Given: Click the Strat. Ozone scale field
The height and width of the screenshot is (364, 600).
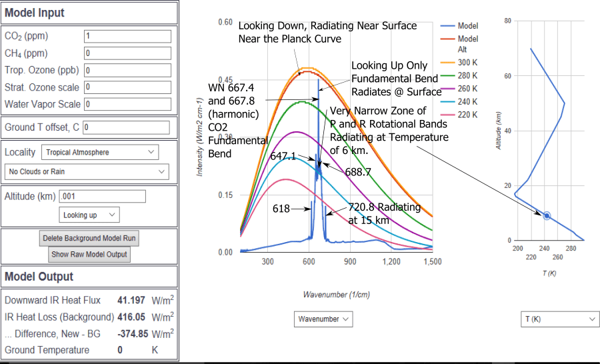Looking at the screenshot, I should (x=127, y=87).
